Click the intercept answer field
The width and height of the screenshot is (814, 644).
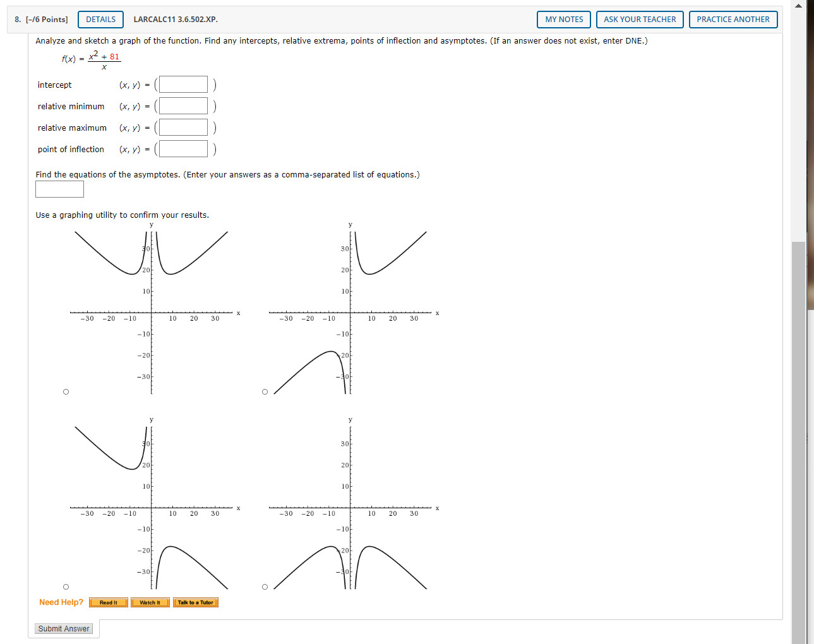point(183,84)
